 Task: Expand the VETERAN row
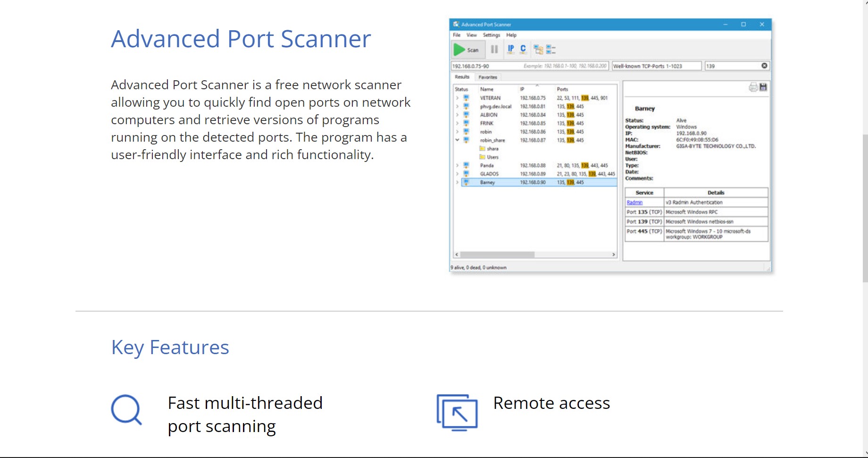[457, 98]
